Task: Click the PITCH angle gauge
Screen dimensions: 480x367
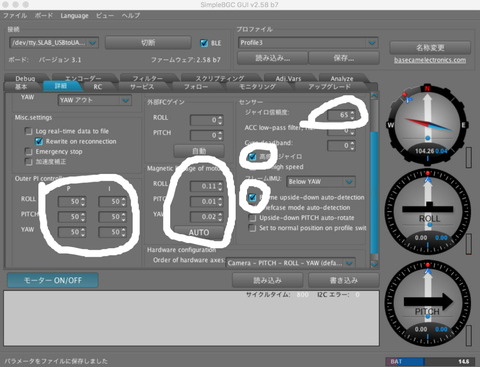Action: coord(428,303)
